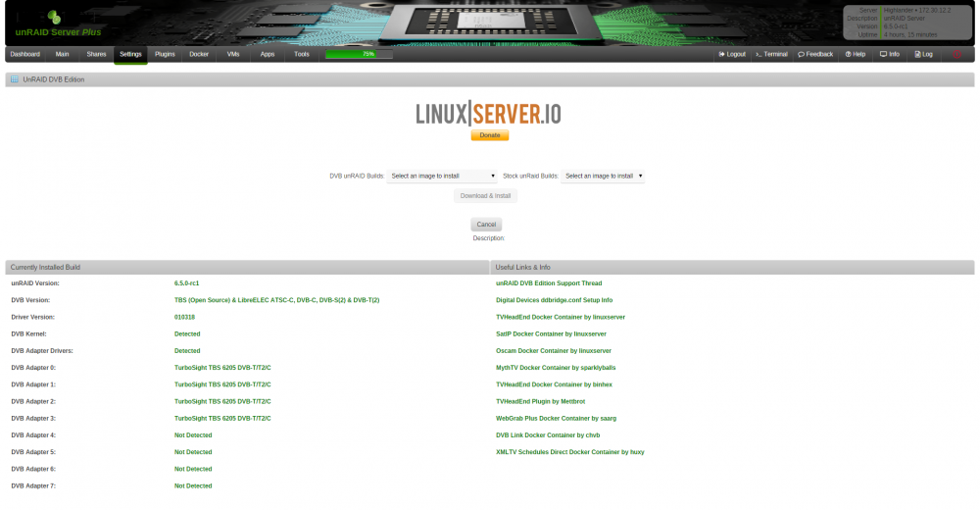Log out using the Logout button
Viewport: 980px width, 510px height.
point(732,55)
